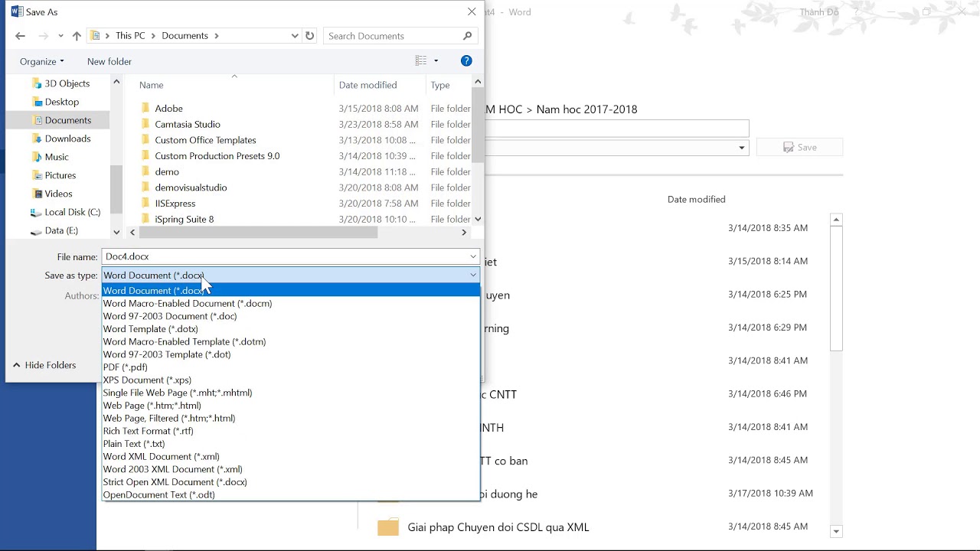Select 3D Objects in navigation pane

click(x=67, y=83)
